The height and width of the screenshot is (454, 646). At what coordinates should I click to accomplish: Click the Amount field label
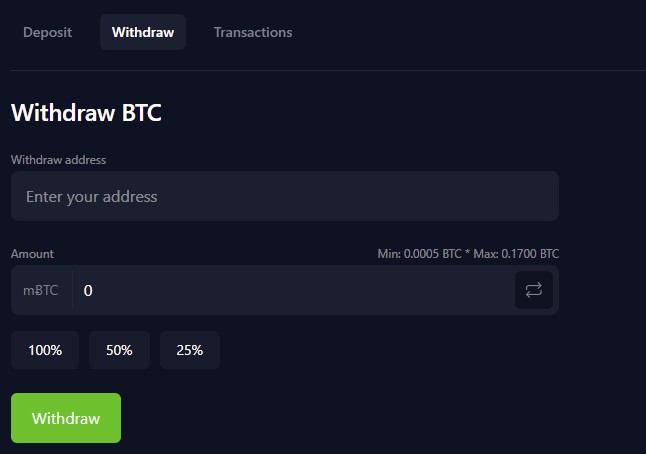[32, 254]
